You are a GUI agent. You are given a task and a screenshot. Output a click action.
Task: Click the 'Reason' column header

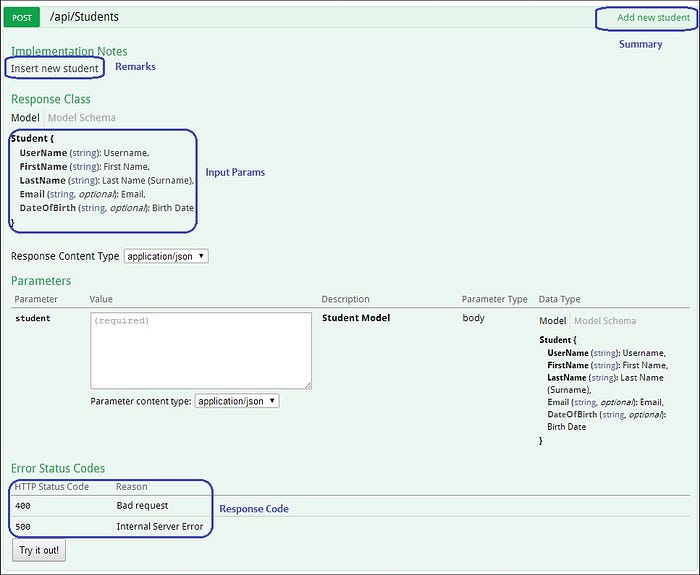coord(132,487)
